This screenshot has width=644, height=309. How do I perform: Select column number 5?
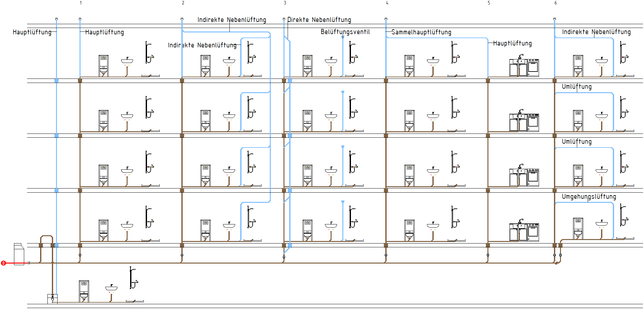pos(489,3)
